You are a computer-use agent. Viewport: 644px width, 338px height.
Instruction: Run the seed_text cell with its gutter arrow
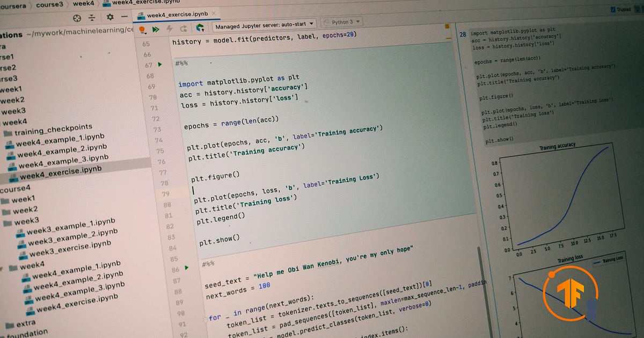(186, 267)
